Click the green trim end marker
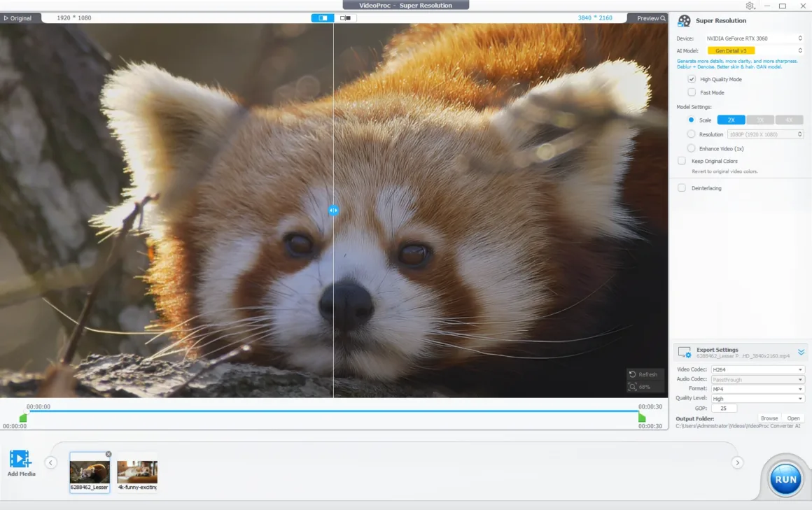812x510 pixels. 642,418
